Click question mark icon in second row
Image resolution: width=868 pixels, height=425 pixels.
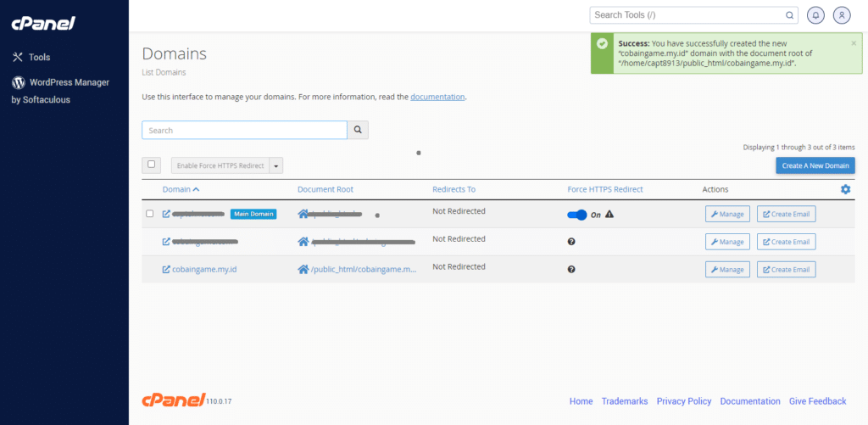571,242
